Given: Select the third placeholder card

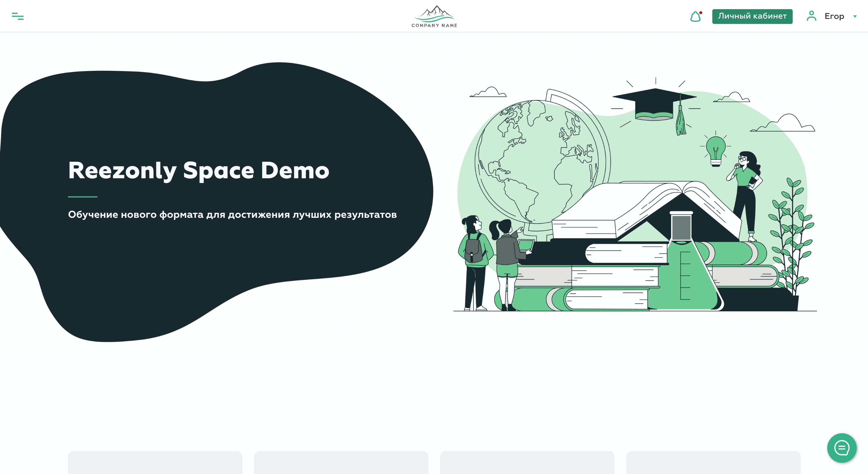Looking at the screenshot, I should (527, 462).
